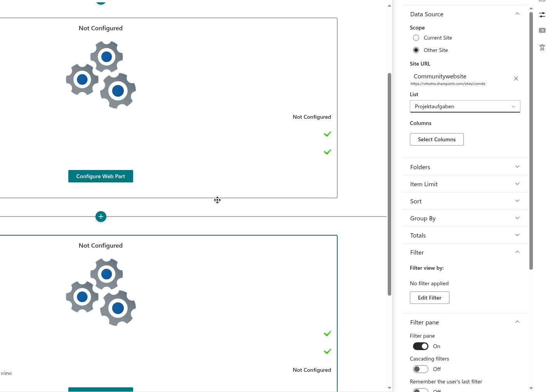Click the 'Cascading filters' label

[x=429, y=359]
